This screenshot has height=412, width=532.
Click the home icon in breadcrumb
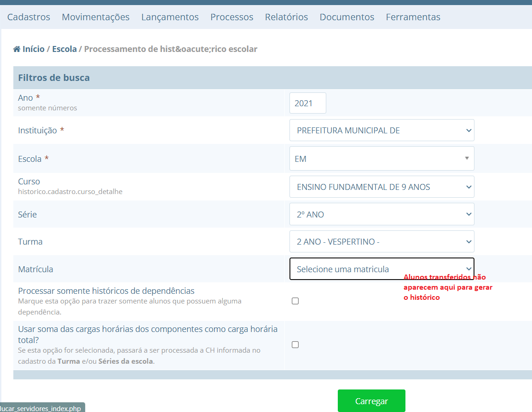tap(17, 49)
